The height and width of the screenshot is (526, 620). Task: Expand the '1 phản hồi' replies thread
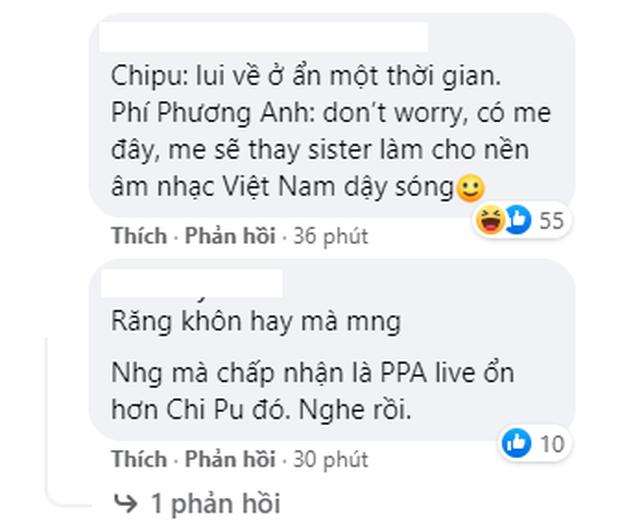tap(216, 503)
